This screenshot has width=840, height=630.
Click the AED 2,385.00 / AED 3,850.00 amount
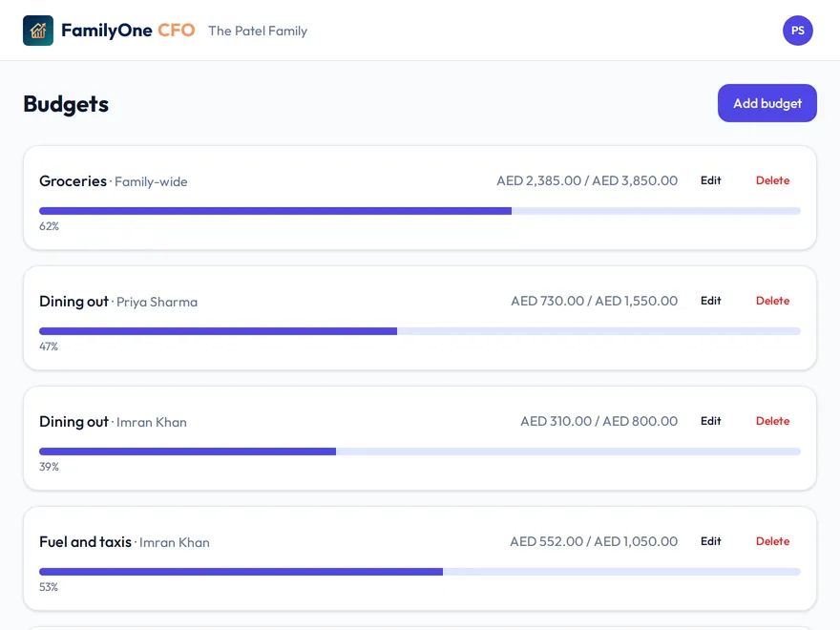(x=587, y=180)
